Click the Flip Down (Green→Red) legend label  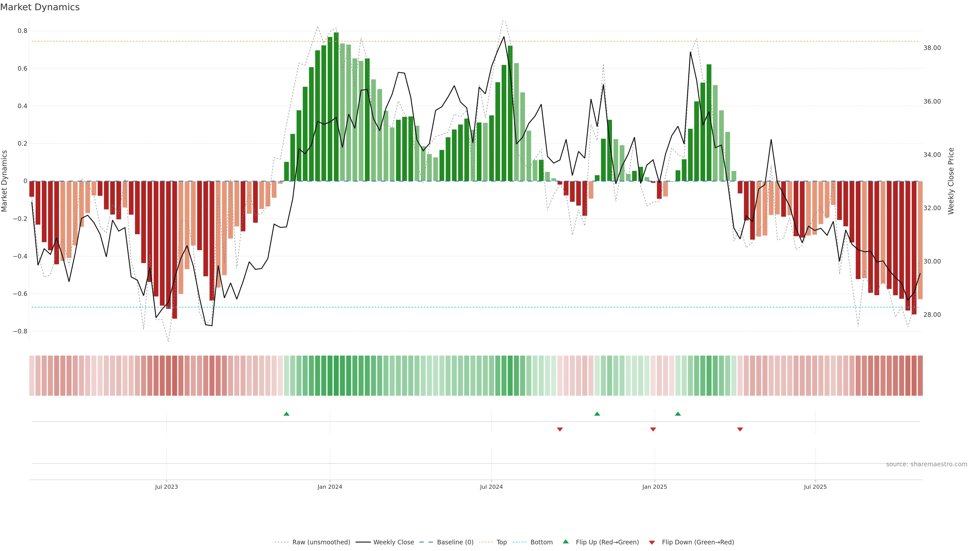[x=698, y=542]
